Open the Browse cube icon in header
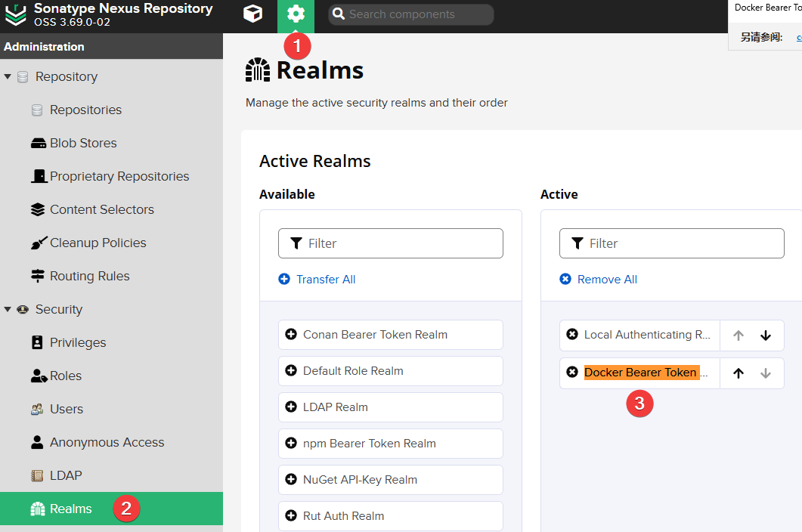This screenshot has width=802, height=532. [252, 14]
